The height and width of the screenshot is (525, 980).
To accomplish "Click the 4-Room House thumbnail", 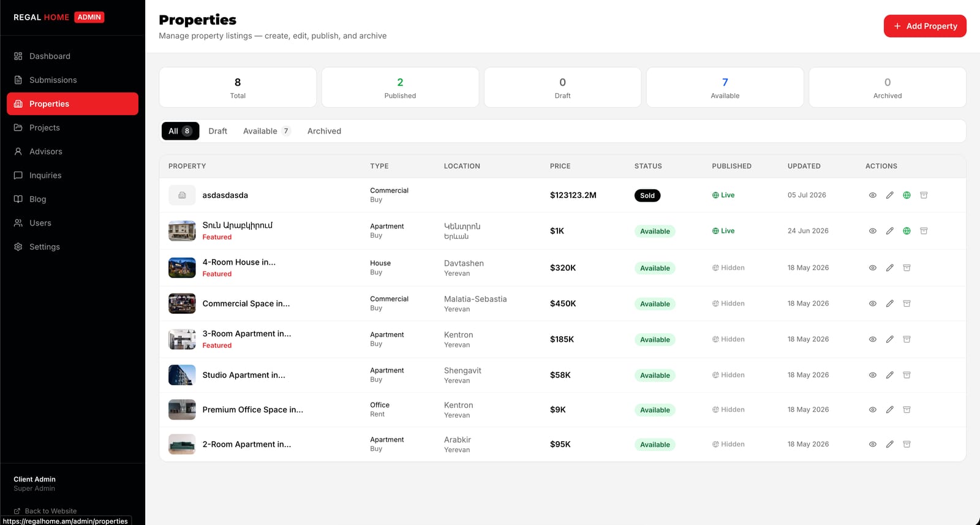I will (182, 268).
